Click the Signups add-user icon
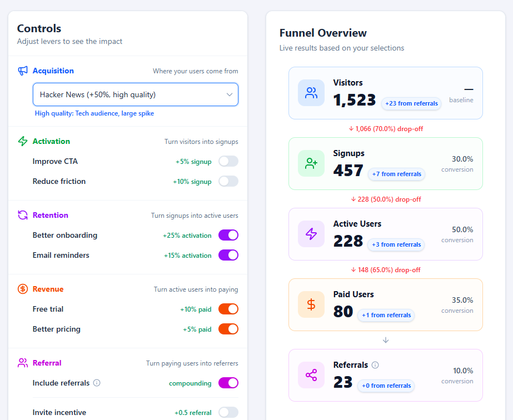The width and height of the screenshot is (513, 420). [311, 163]
